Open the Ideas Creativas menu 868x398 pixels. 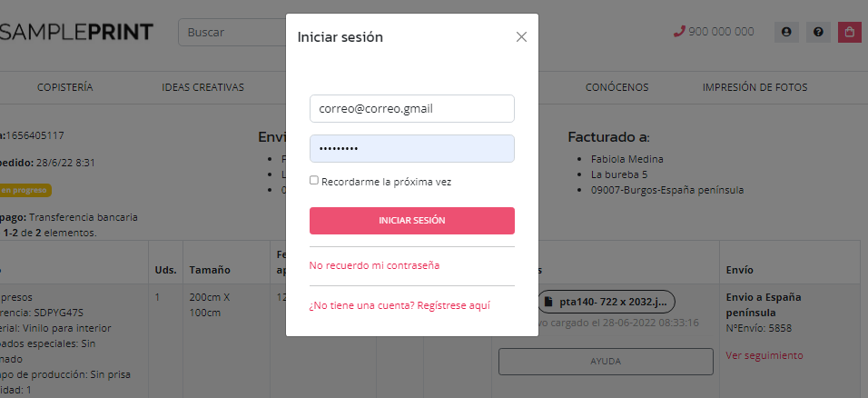(x=202, y=88)
